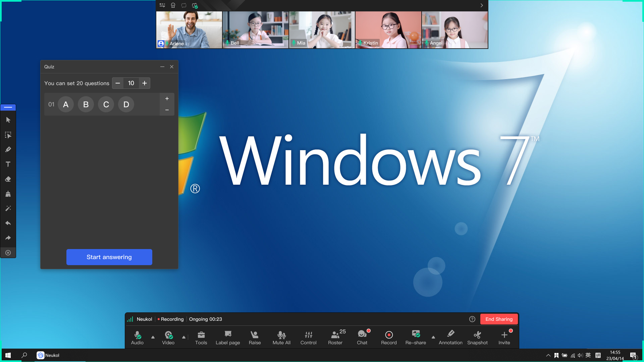Image resolution: width=644 pixels, height=362 pixels.
Task: Open the Roster participant list
Action: tap(335, 337)
